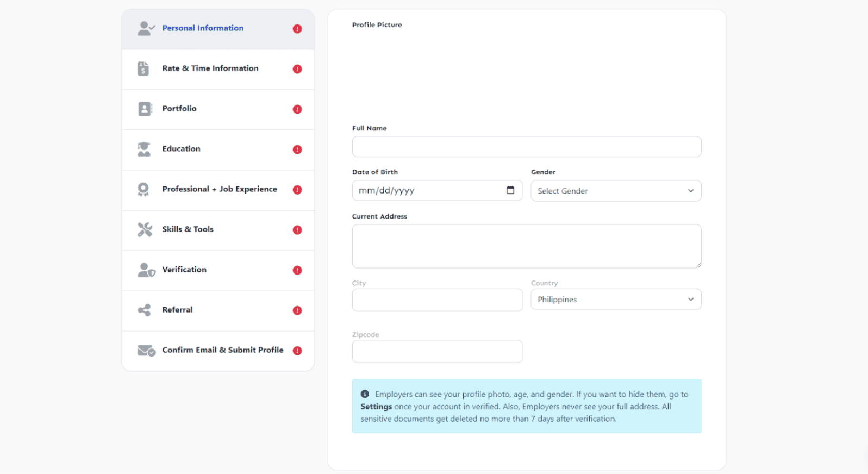
Task: Click the Education graduate icon
Action: 144,149
